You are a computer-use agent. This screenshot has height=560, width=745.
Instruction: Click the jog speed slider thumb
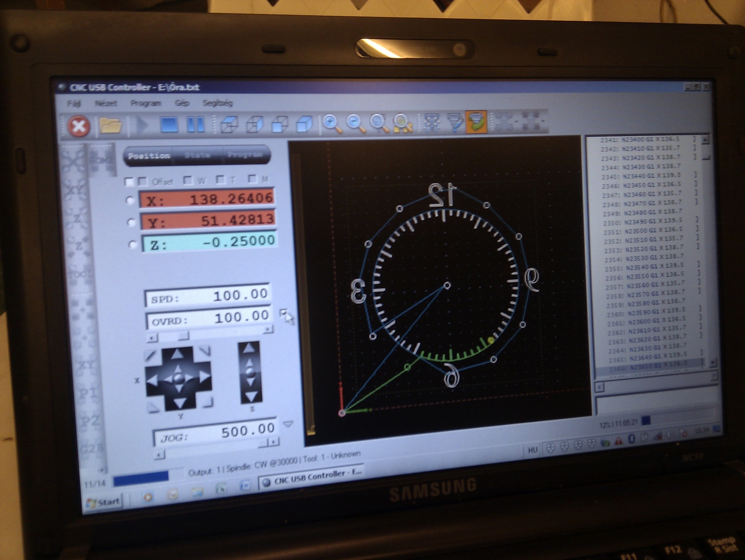[x=263, y=443]
